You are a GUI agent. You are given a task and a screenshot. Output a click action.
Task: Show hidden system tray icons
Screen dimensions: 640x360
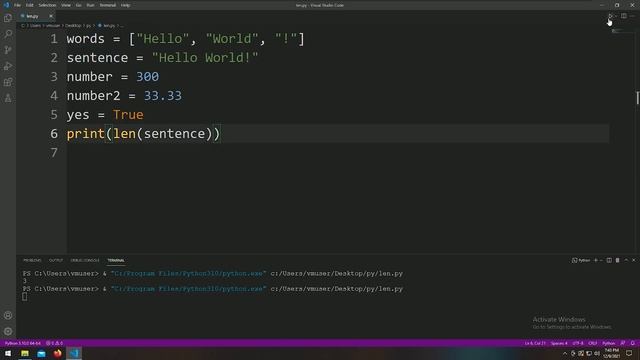click(x=565, y=353)
